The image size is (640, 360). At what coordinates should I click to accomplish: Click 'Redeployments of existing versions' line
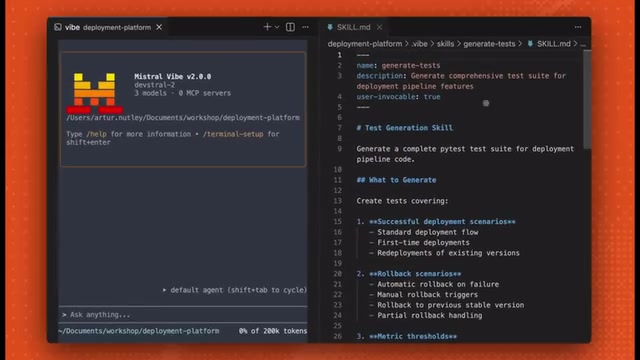pos(448,253)
